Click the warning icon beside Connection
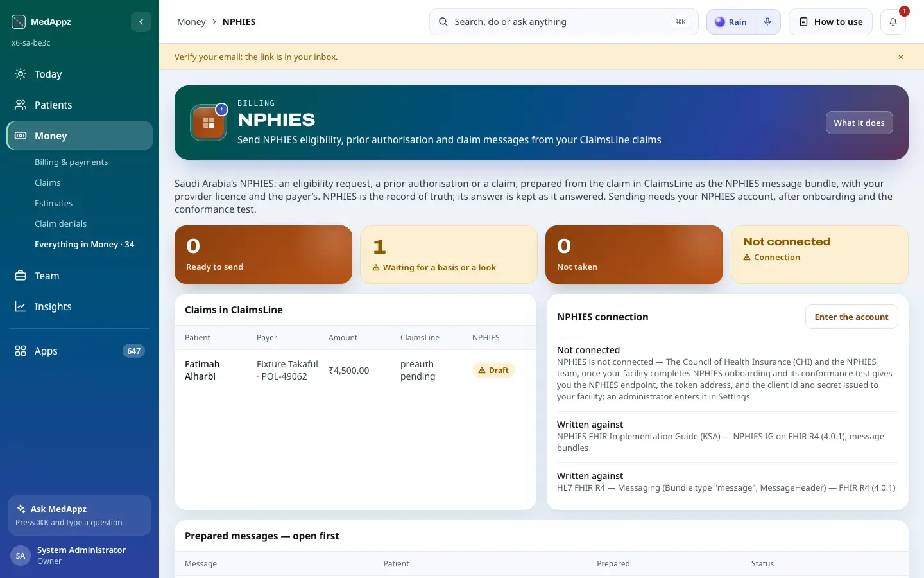Viewport: 924px width, 578px height. pos(747,258)
